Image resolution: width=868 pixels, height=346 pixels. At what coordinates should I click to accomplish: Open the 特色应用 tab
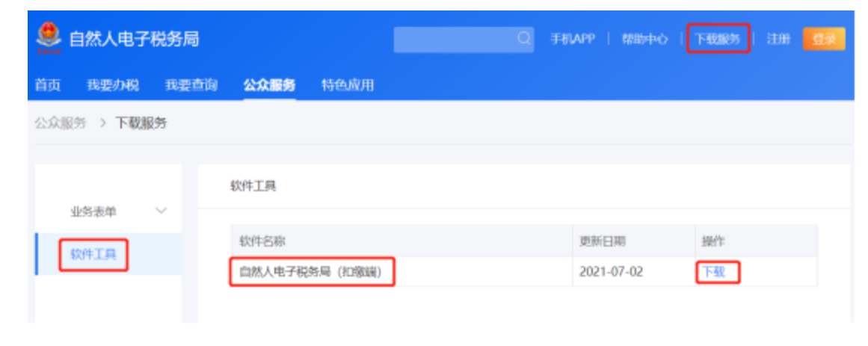(348, 85)
